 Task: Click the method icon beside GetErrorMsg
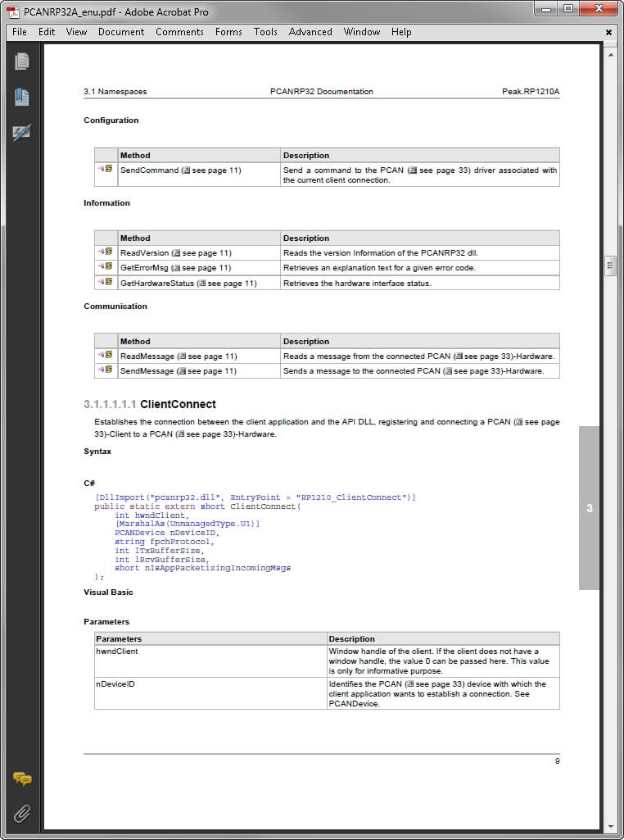(x=105, y=267)
